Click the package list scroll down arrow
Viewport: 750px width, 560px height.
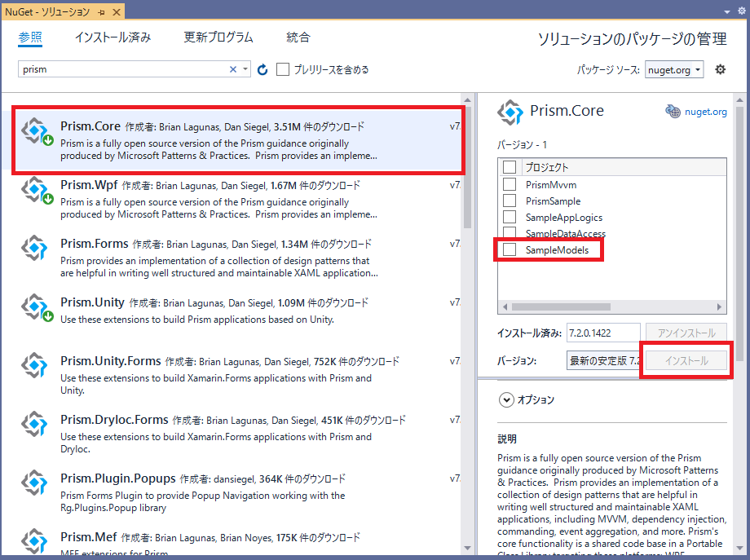pyautogui.click(x=467, y=548)
